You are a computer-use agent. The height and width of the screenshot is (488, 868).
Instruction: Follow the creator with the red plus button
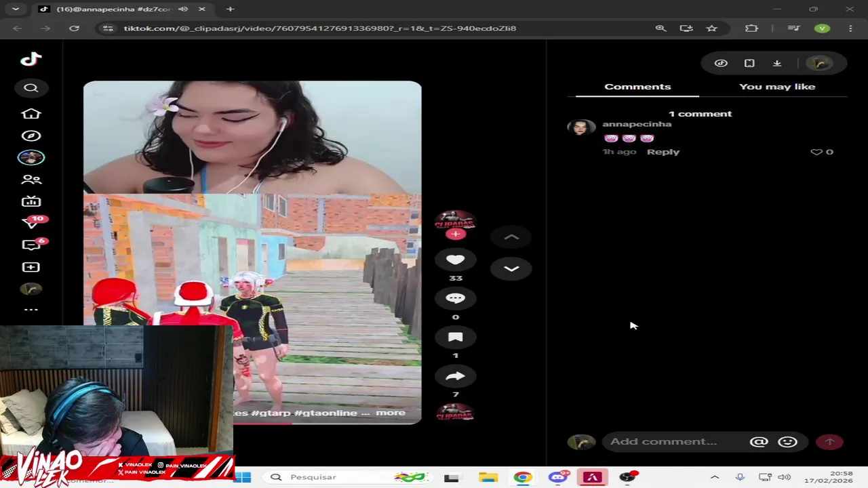coord(456,234)
